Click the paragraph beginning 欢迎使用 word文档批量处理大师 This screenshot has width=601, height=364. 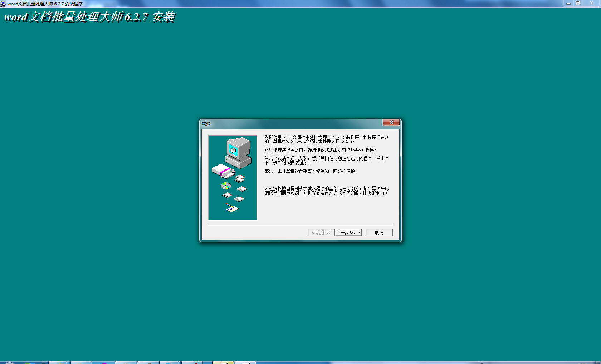327,139
